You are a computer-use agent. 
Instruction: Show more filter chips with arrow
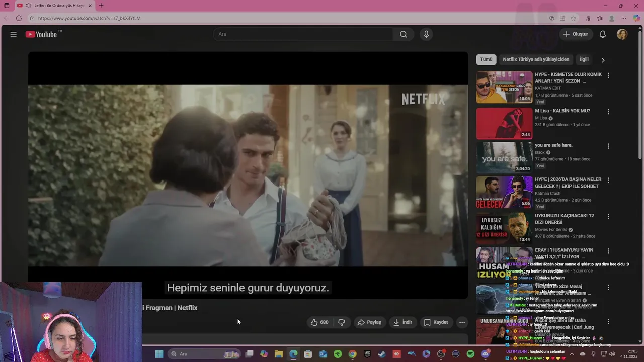tap(603, 60)
